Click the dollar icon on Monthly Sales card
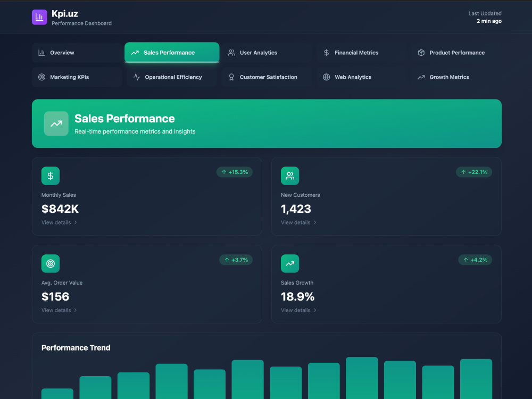 (51, 176)
